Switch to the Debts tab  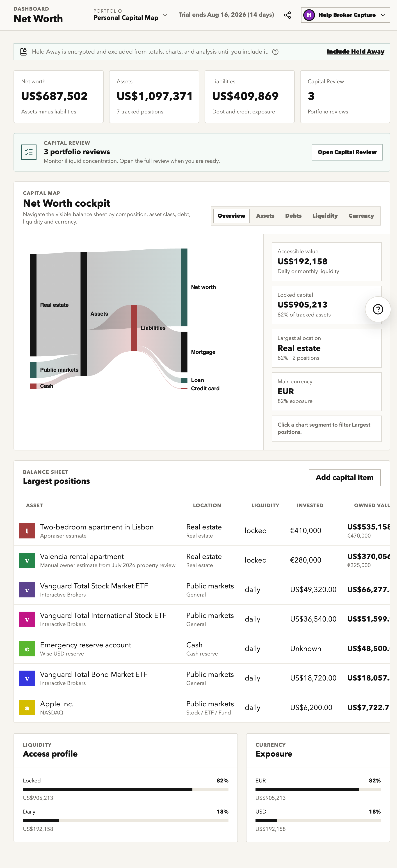point(293,216)
